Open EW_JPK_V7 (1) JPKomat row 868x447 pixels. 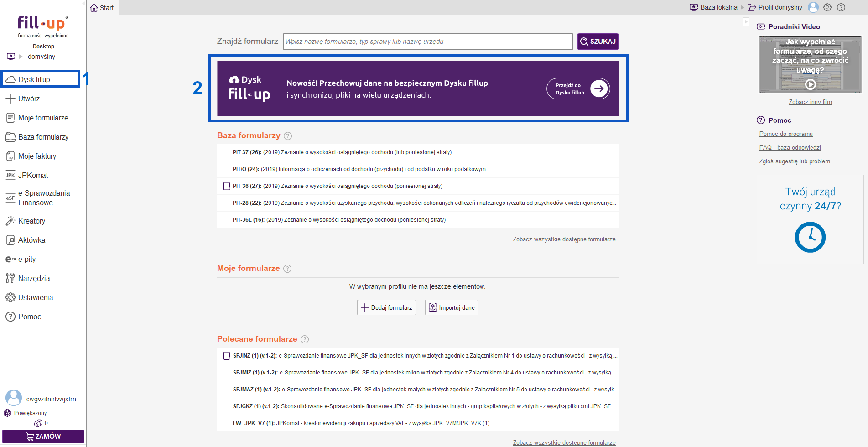pos(418,423)
